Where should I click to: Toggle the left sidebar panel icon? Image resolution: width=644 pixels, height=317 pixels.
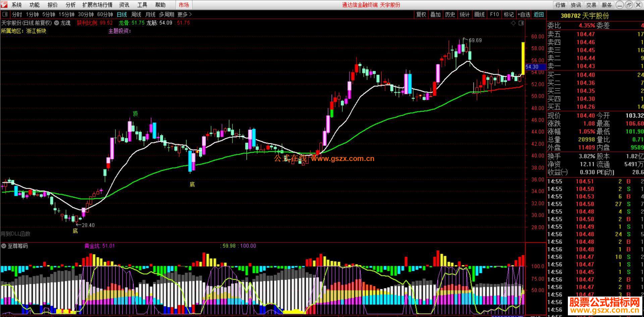tap(5, 14)
